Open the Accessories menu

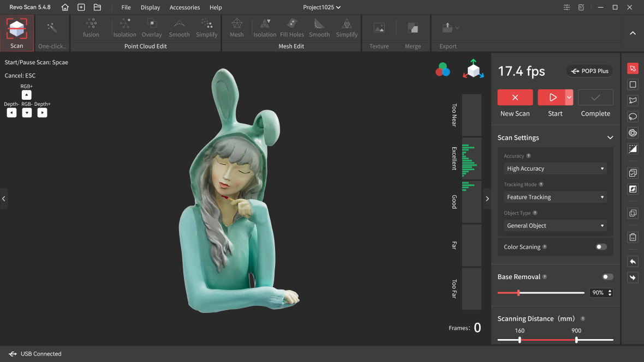[x=184, y=8]
